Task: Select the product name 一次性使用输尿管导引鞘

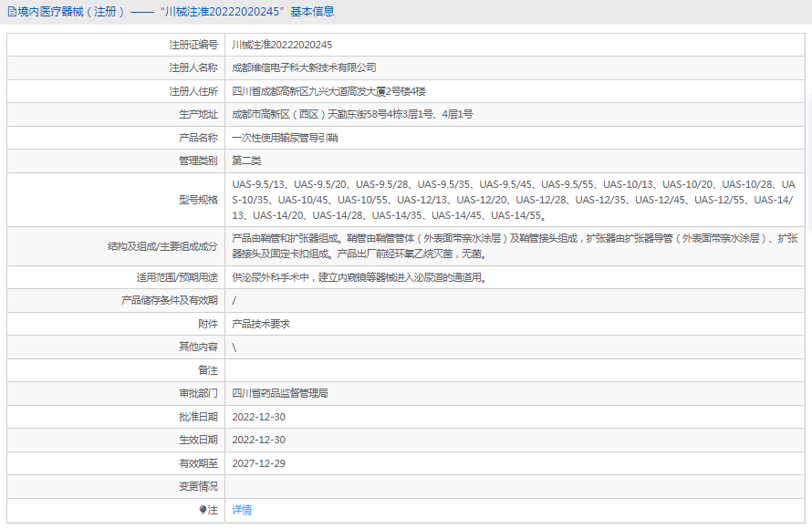Action: [285, 138]
